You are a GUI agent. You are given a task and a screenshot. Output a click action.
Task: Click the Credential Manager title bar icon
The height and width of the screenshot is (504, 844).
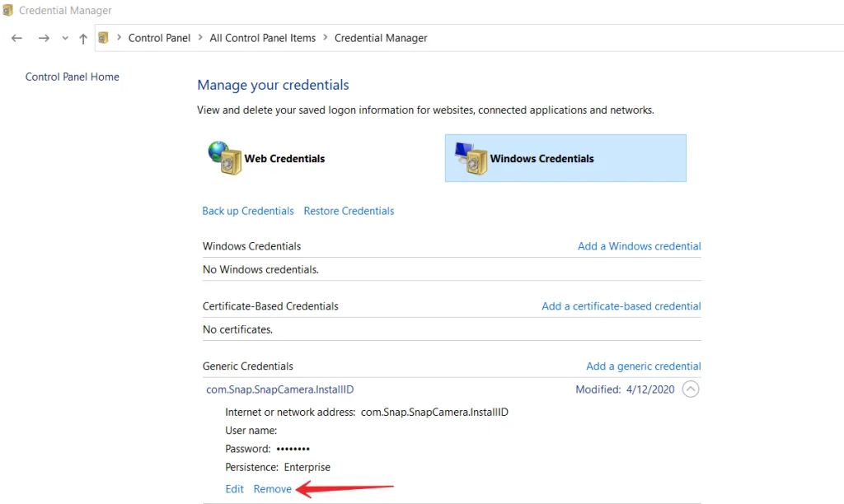point(7,10)
